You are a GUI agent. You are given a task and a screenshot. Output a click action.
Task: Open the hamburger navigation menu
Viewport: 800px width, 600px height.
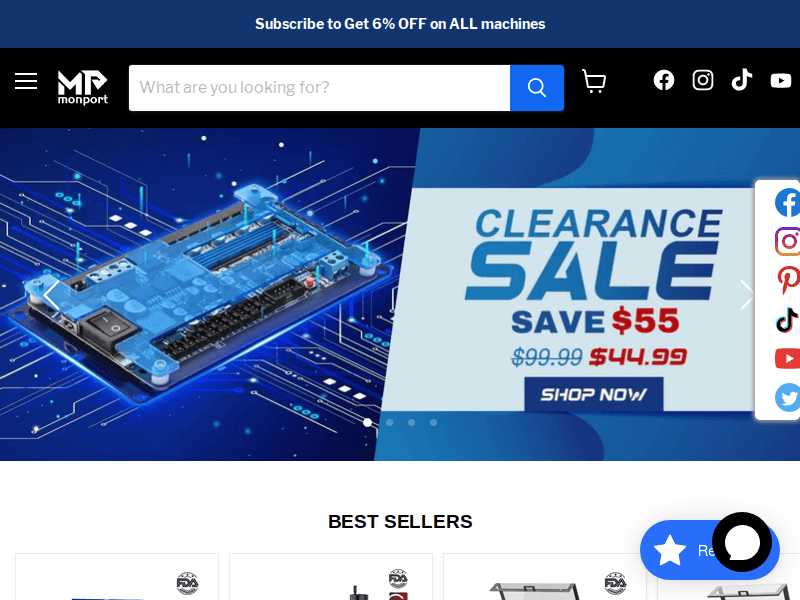pyautogui.click(x=26, y=81)
